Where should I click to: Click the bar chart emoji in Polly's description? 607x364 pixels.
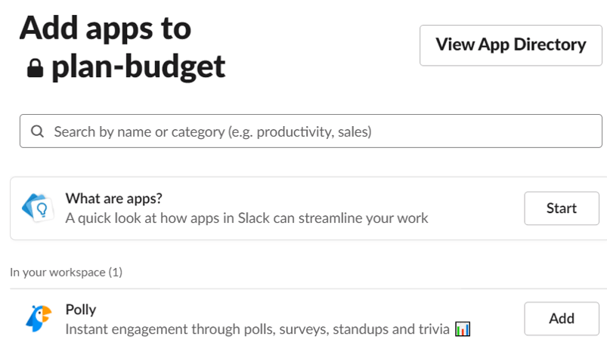coord(462,329)
